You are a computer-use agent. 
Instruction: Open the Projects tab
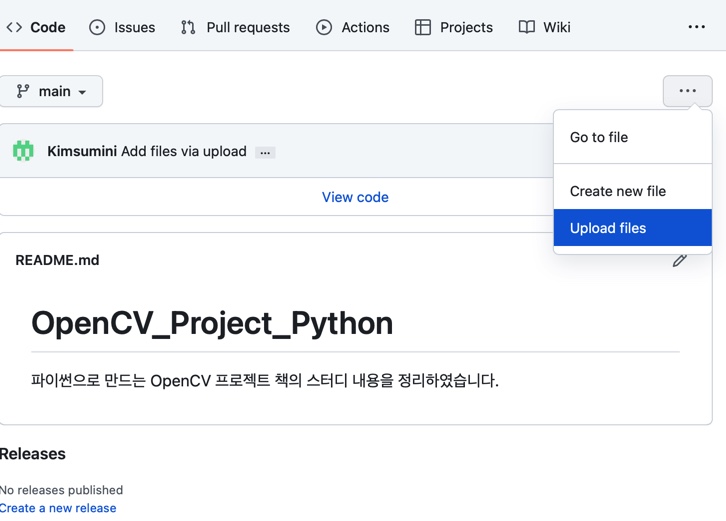(x=453, y=27)
